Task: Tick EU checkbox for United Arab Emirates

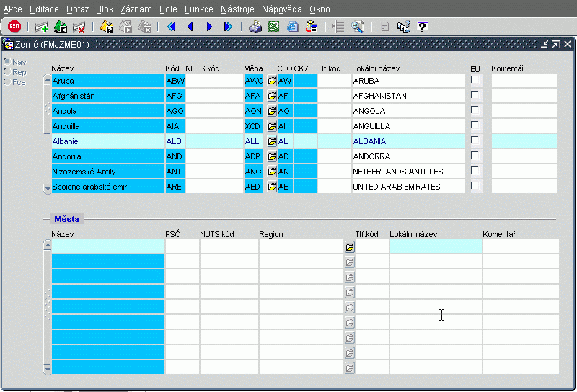Action: [475, 186]
